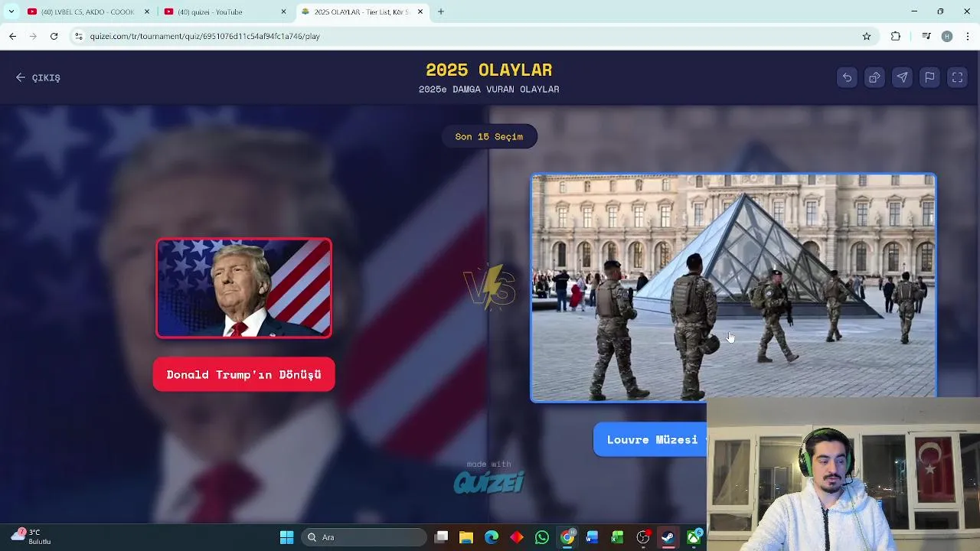
Task: Open OBS Studio from taskbar
Action: point(643,537)
